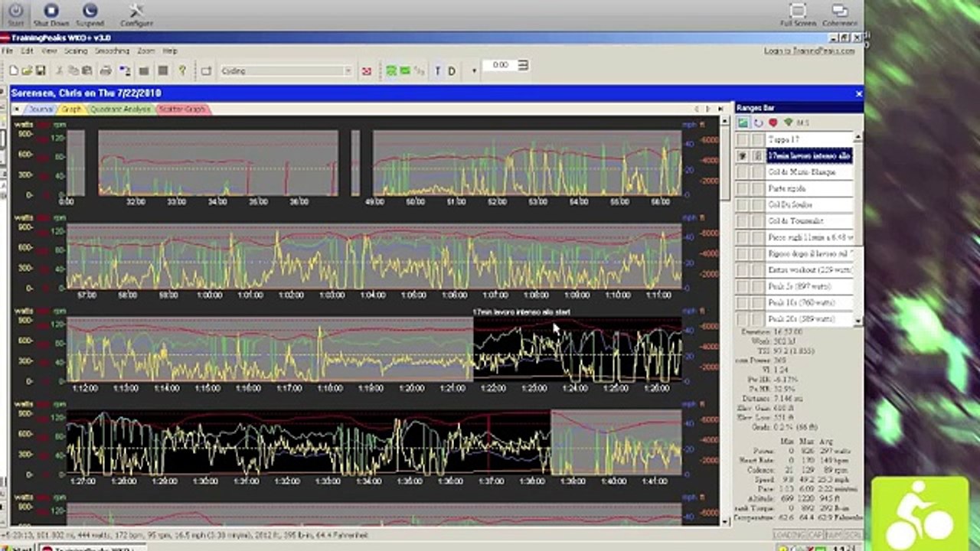Click the green diamond icon in Ranges Bar

(x=787, y=122)
